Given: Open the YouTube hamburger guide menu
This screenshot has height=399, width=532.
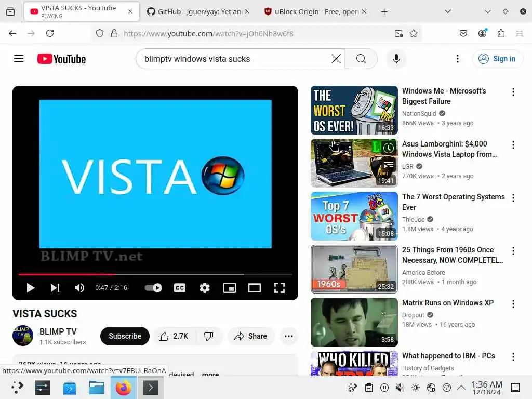Looking at the screenshot, I should click(x=19, y=59).
